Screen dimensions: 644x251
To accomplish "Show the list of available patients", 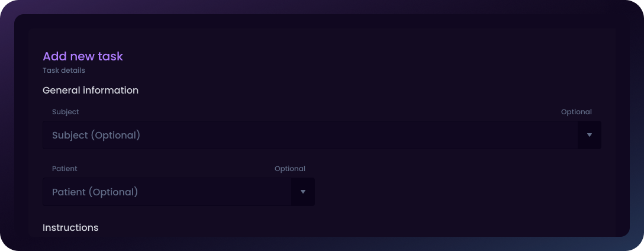I will click(x=302, y=192).
